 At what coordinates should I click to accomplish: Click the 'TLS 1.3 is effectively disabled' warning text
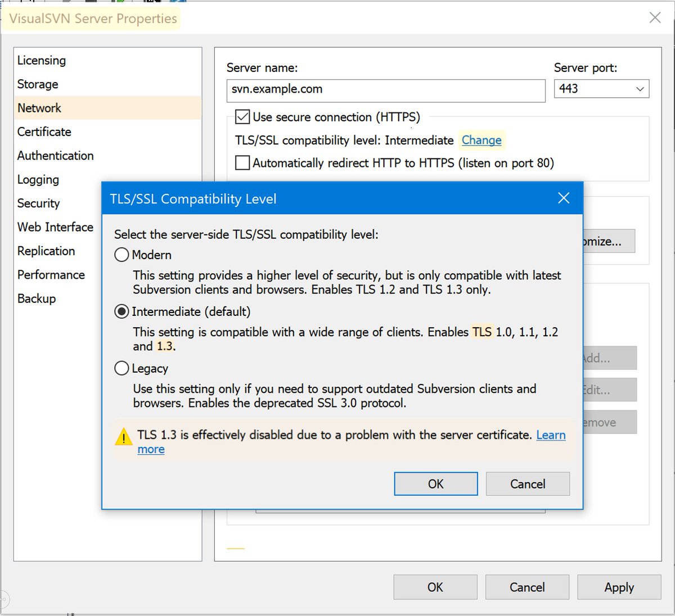335,435
